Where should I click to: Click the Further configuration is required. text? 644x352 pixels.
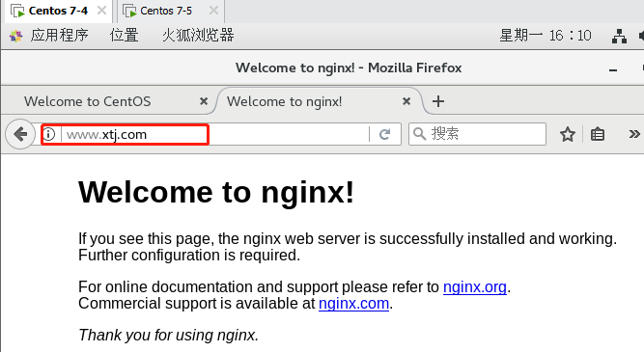pyautogui.click(x=189, y=256)
